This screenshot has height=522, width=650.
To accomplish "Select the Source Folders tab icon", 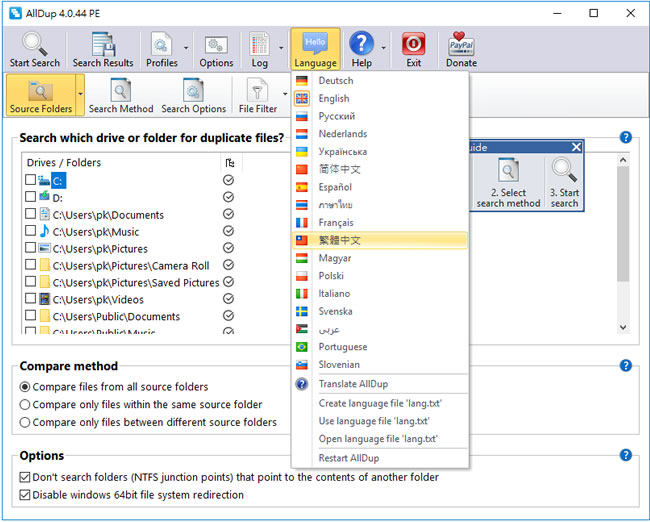I will tap(41, 91).
